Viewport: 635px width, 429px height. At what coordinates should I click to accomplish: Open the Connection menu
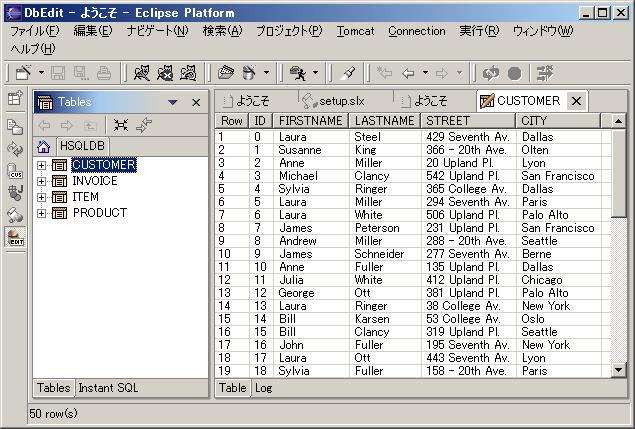(417, 31)
